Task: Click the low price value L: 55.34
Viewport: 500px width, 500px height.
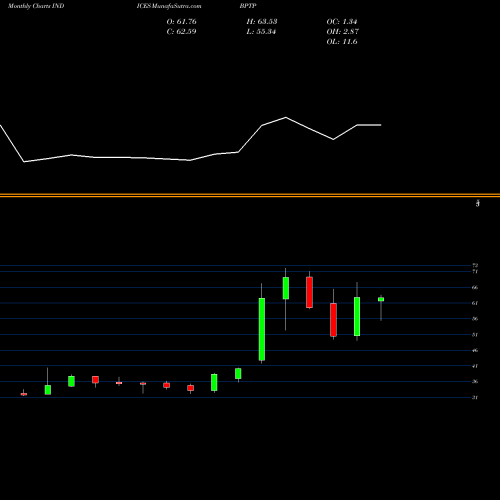Action: tap(261, 31)
